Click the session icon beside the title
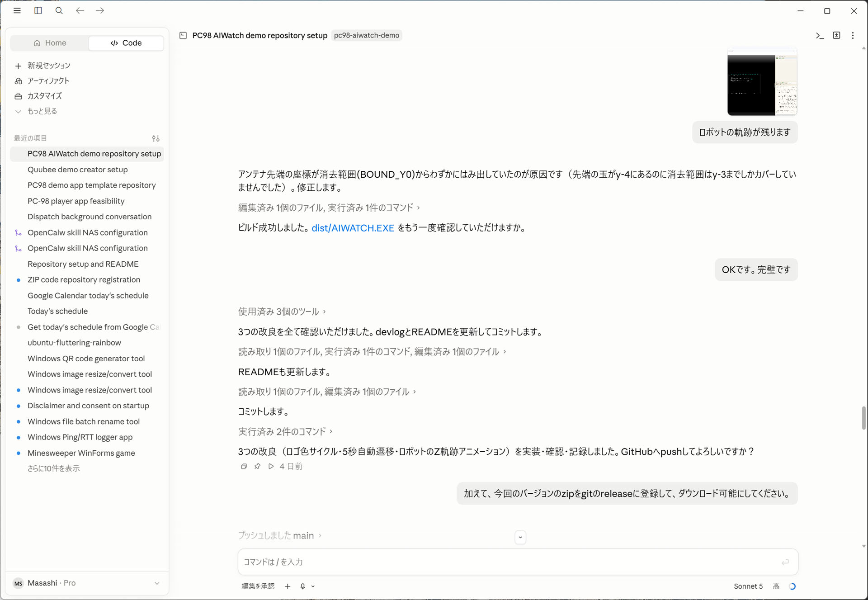868x600 pixels. 183,35
